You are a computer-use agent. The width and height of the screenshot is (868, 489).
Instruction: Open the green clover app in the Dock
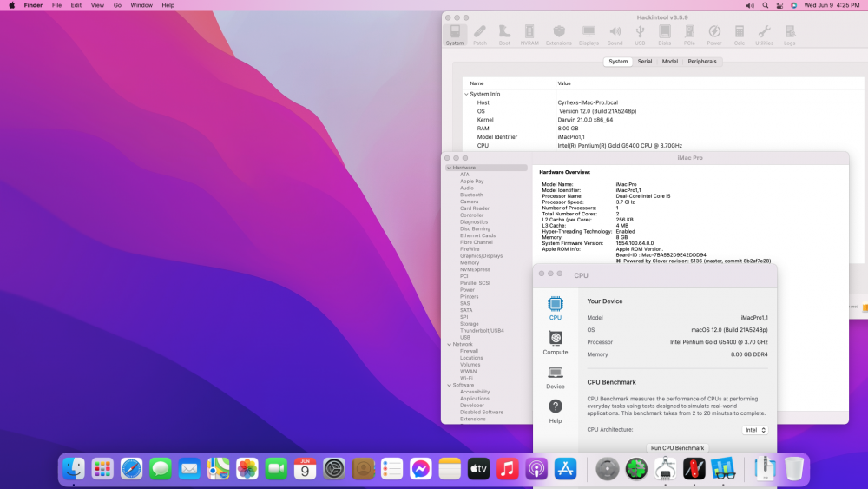636,469
